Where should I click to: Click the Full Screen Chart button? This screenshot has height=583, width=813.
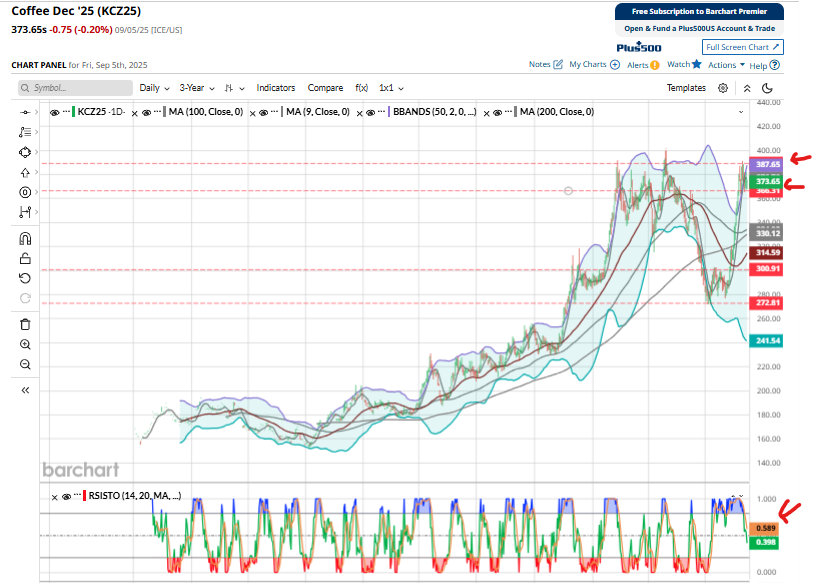[x=742, y=47]
